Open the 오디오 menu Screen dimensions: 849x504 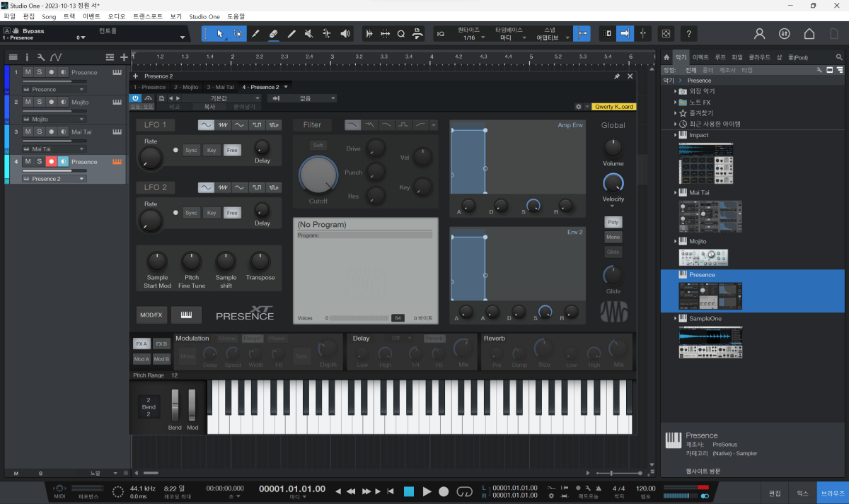116,16
